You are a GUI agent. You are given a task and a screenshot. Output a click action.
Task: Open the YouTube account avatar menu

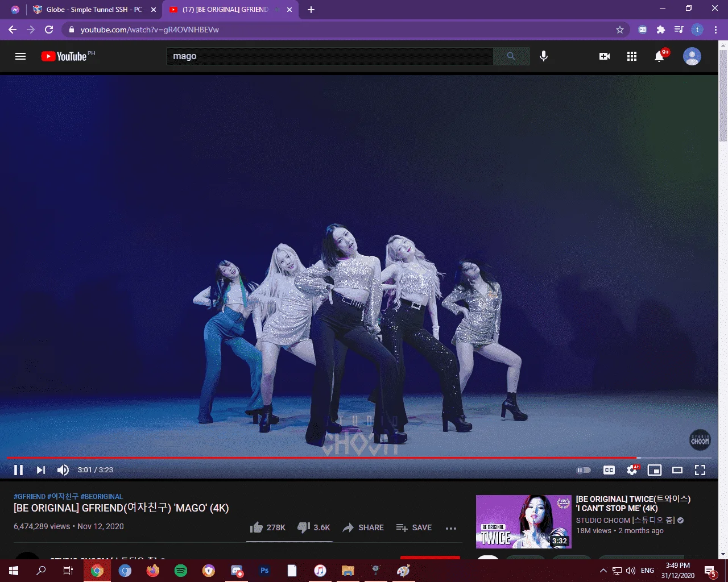point(692,56)
